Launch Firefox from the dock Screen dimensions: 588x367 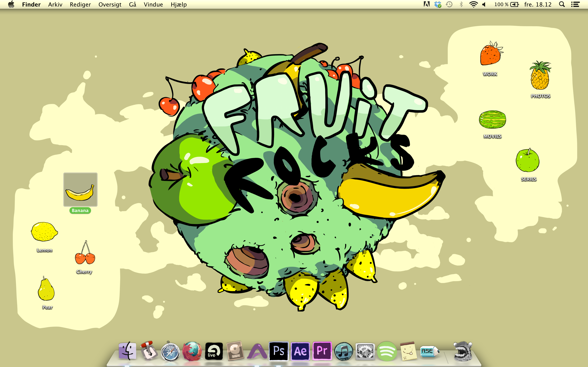pos(192,351)
